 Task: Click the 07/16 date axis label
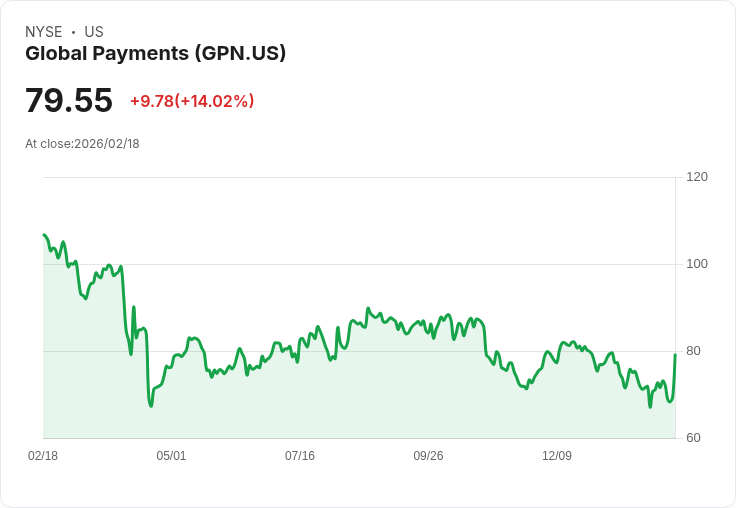coord(300,456)
